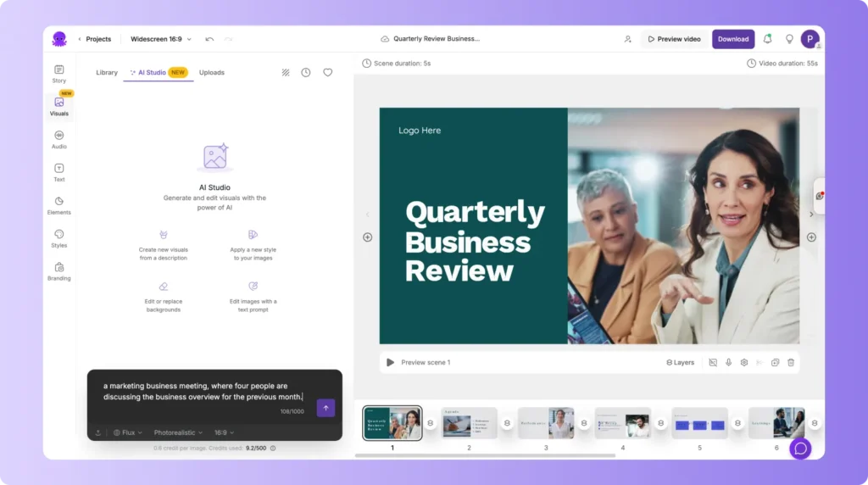868x485 pixels.
Task: Select scene 3 thumbnail in timeline
Action: pos(546,423)
